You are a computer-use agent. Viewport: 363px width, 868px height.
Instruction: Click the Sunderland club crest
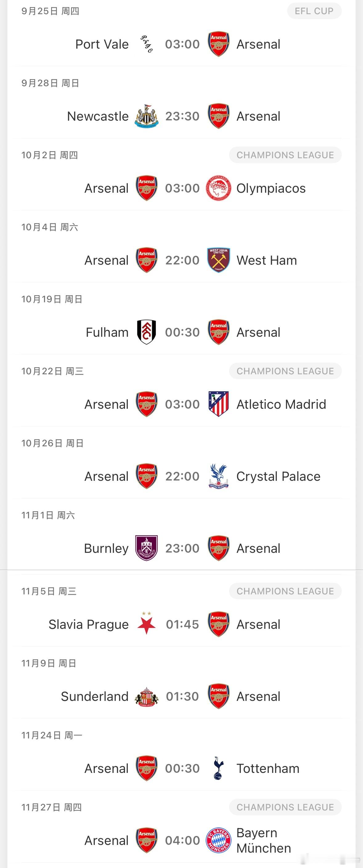coord(146,697)
